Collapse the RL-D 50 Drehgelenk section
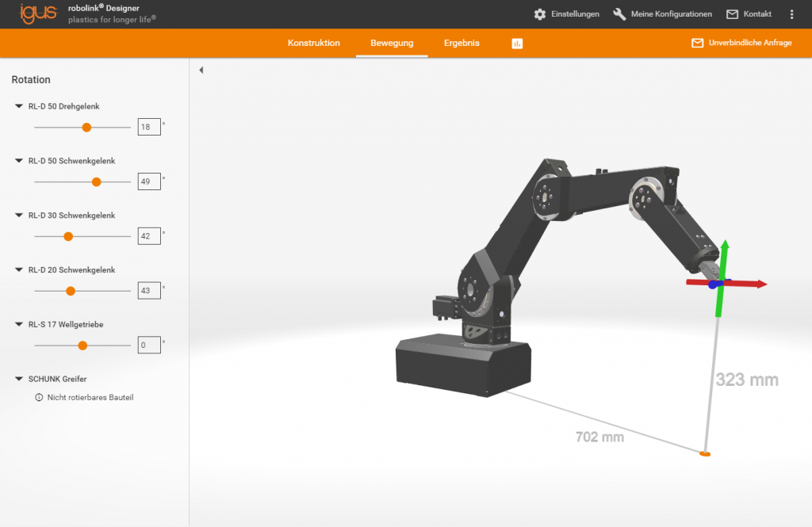812x527 pixels. click(x=19, y=106)
